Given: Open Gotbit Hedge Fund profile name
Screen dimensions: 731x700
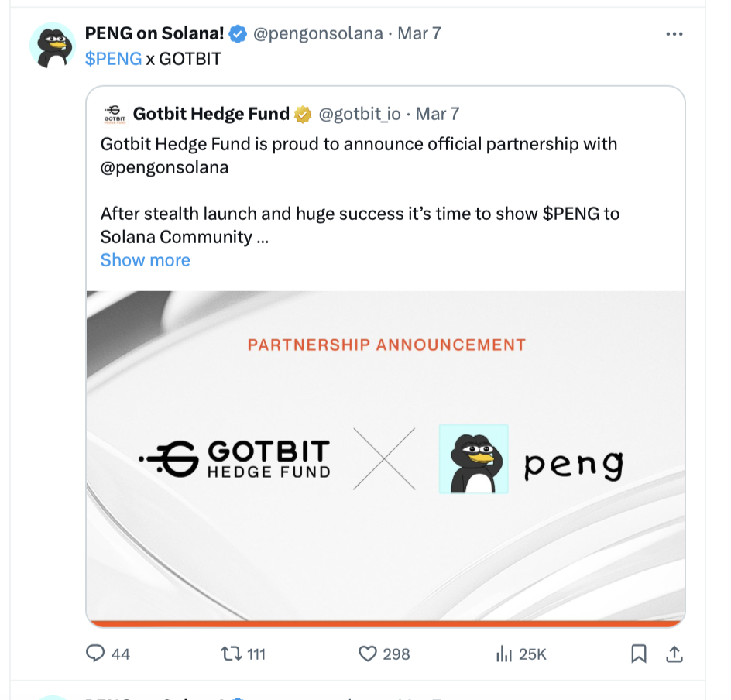Looking at the screenshot, I should point(211,115).
